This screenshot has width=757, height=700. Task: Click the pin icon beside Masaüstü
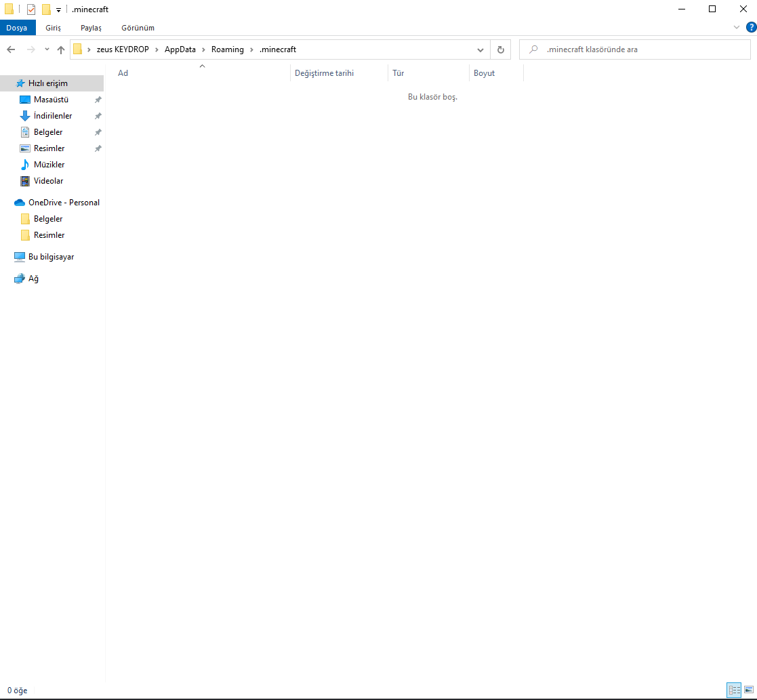click(98, 100)
